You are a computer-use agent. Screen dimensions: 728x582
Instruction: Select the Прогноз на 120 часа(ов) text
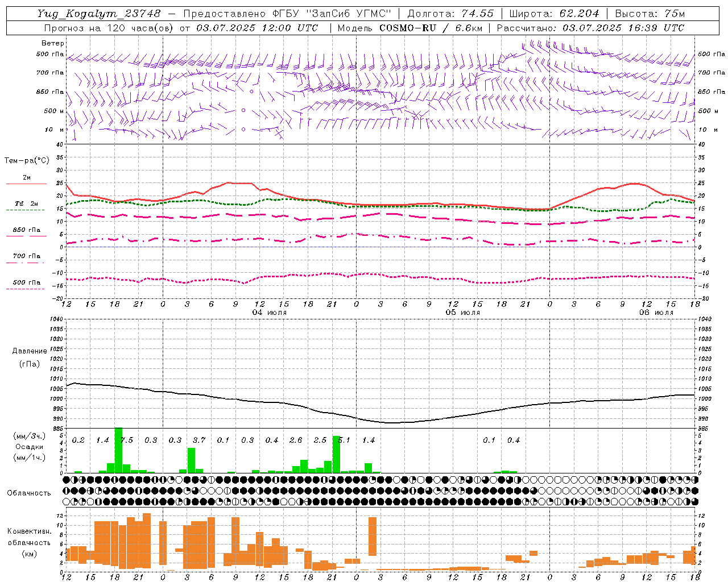click(x=109, y=28)
